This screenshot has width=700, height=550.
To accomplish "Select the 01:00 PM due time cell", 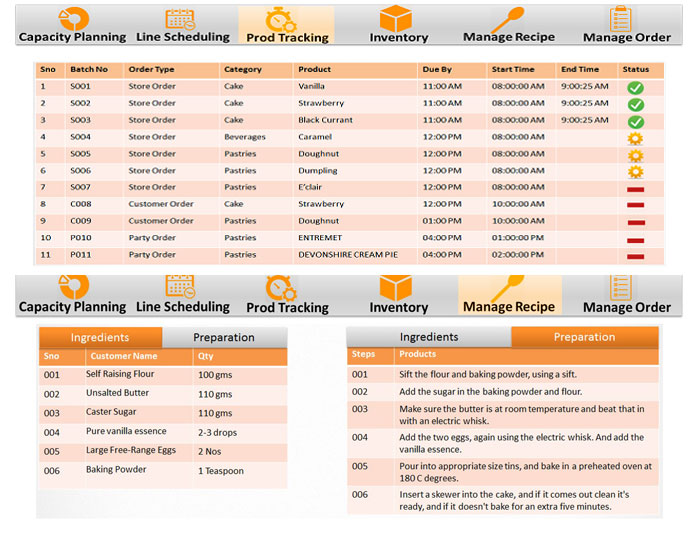I will (442, 221).
